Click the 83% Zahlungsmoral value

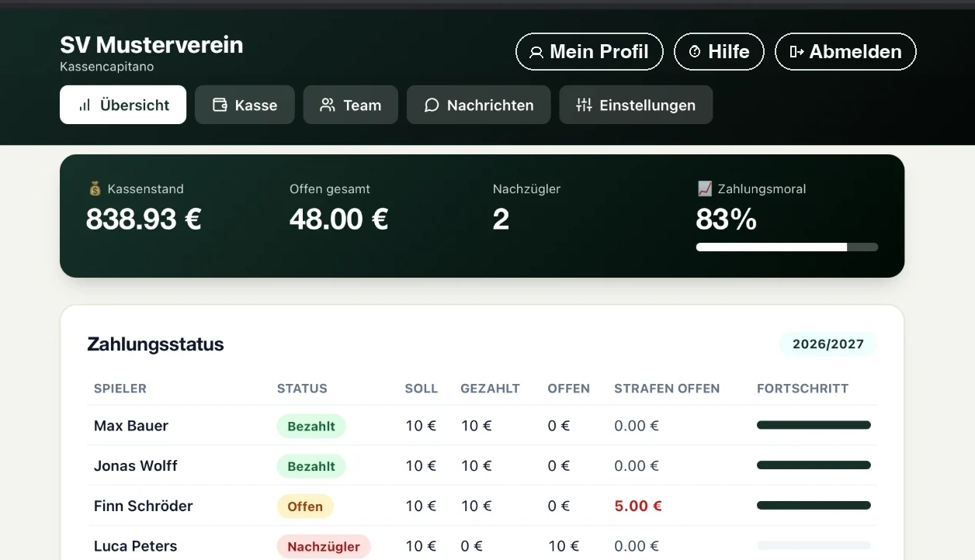(x=726, y=220)
